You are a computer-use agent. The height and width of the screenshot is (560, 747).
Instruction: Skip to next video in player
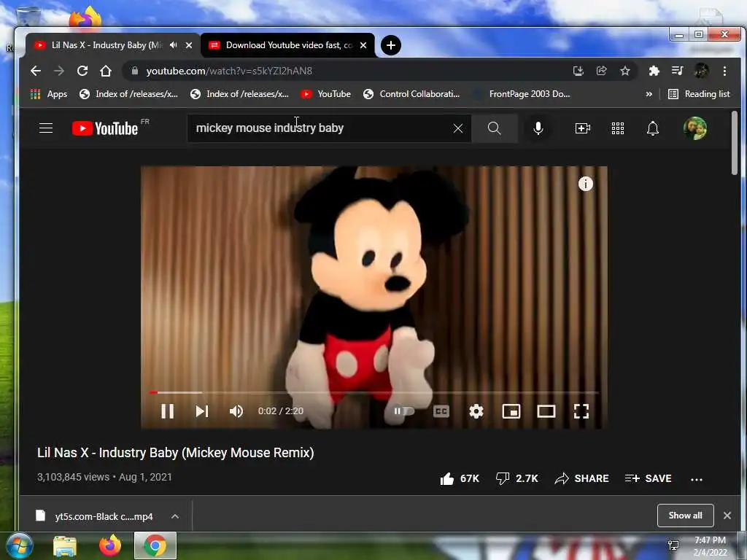click(x=202, y=411)
